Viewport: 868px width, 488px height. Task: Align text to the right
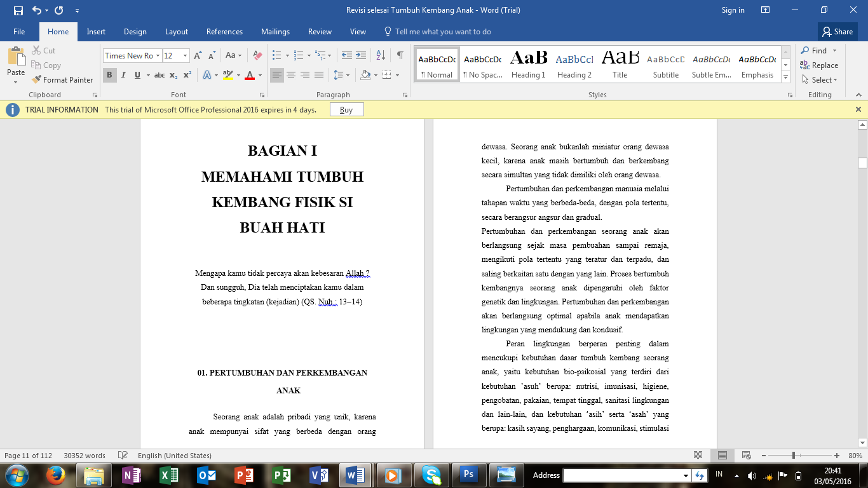tap(305, 75)
